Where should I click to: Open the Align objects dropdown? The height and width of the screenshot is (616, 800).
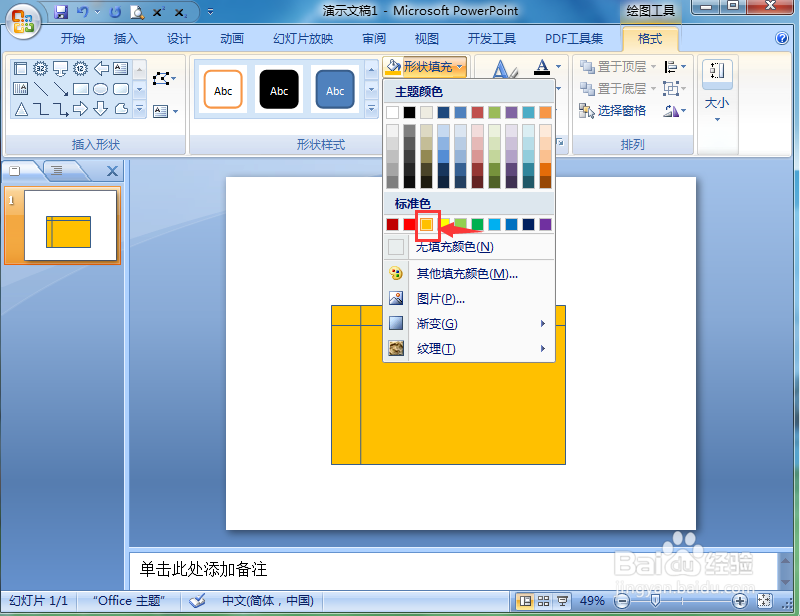coord(674,66)
